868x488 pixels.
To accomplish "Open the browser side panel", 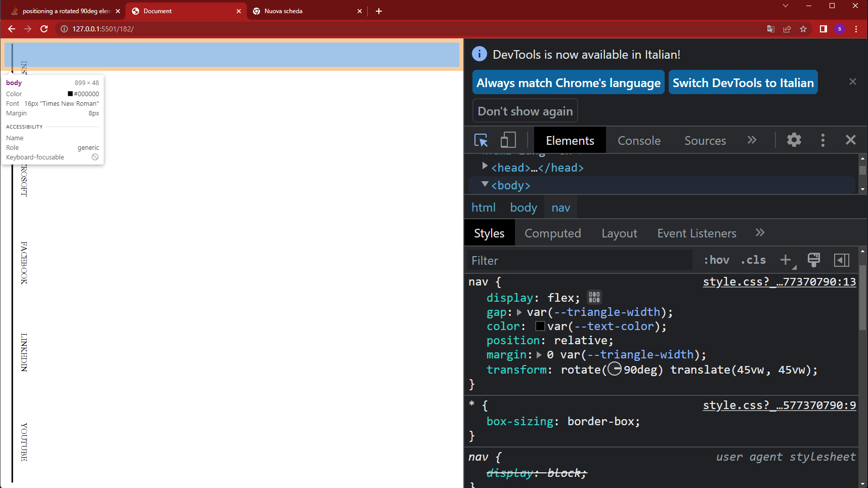I will [823, 29].
